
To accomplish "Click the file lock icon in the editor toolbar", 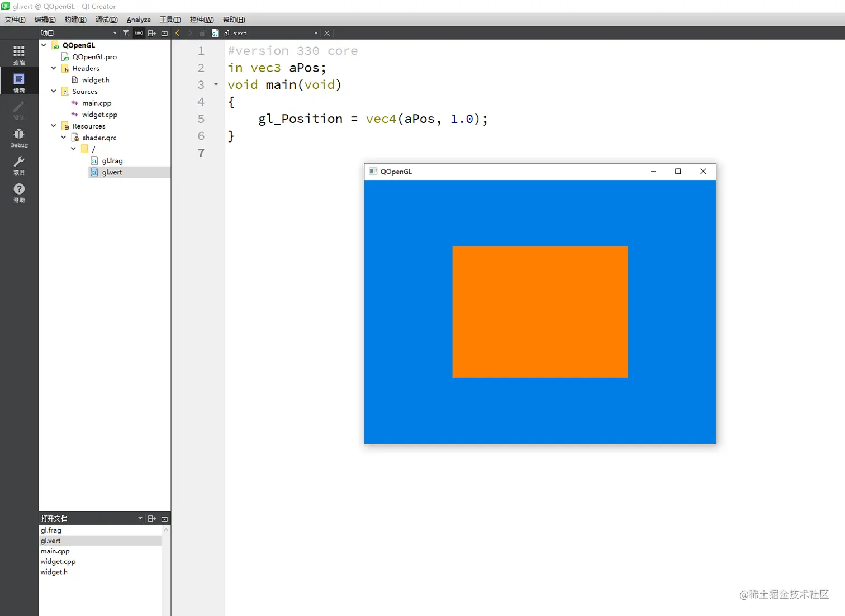I will point(203,33).
